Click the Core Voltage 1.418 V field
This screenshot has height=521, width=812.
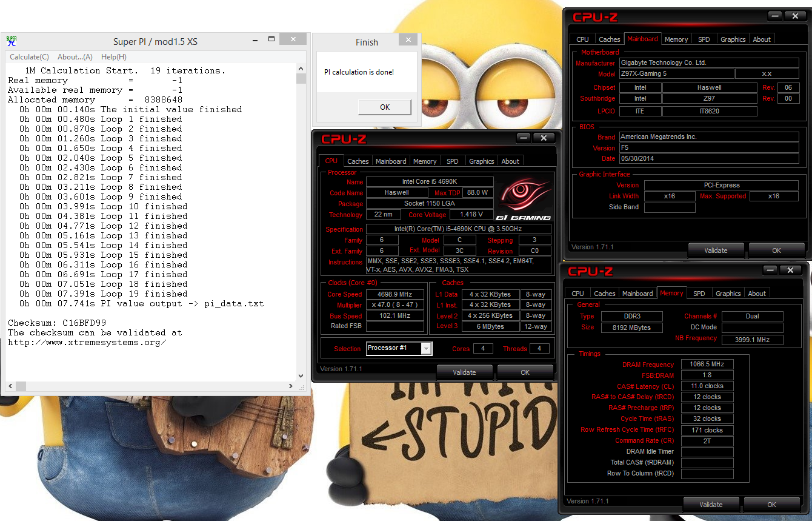pos(471,215)
